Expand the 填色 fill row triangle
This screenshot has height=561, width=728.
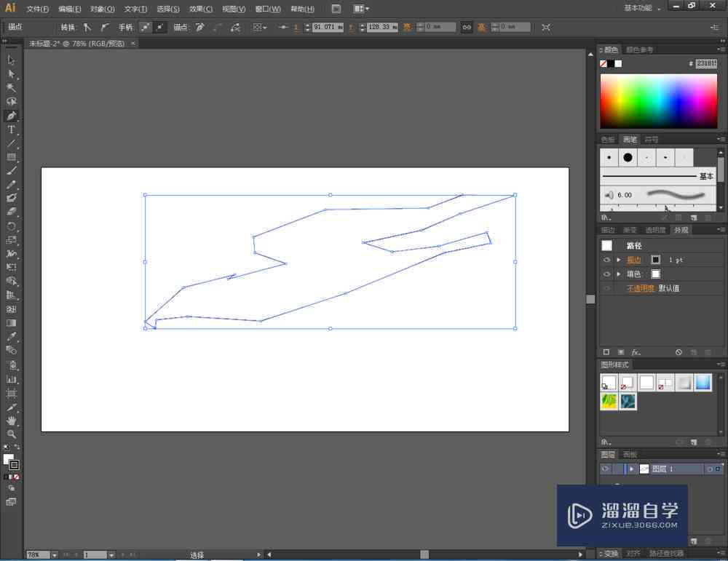(618, 274)
